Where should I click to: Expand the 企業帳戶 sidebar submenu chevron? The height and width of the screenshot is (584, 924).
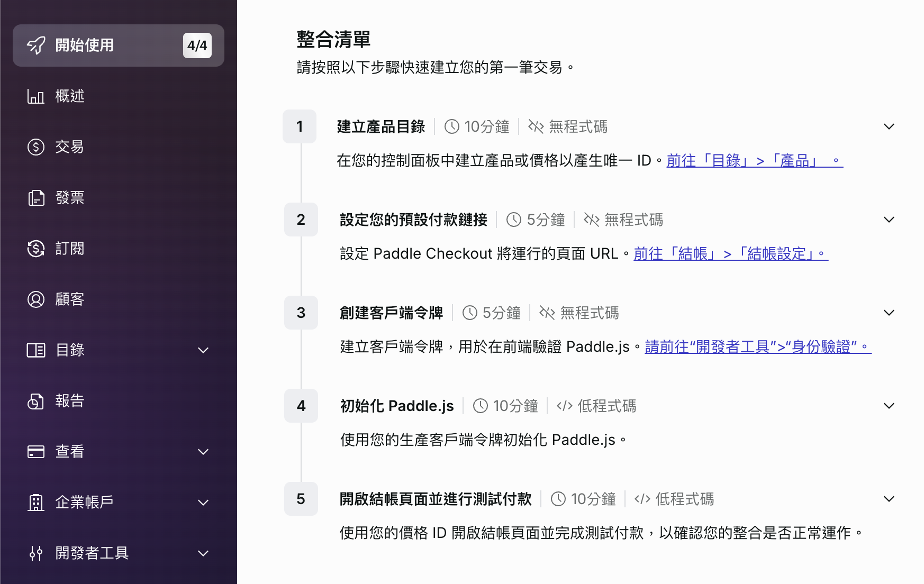click(x=203, y=503)
